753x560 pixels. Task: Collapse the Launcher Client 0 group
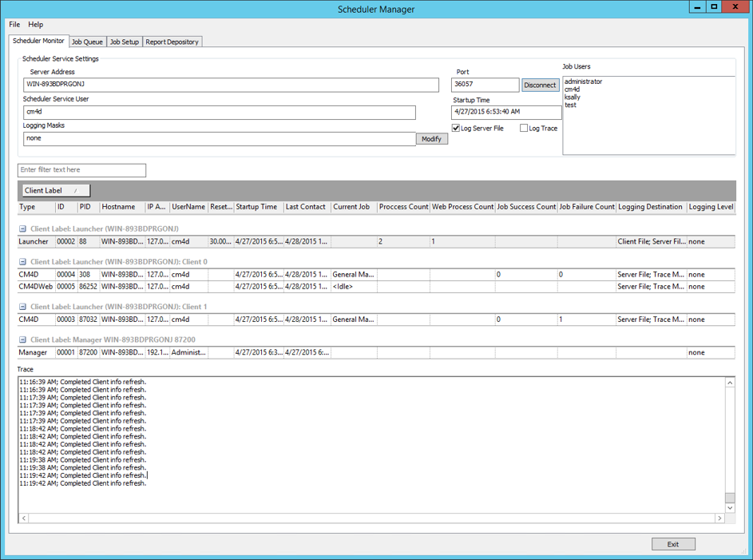coord(22,262)
